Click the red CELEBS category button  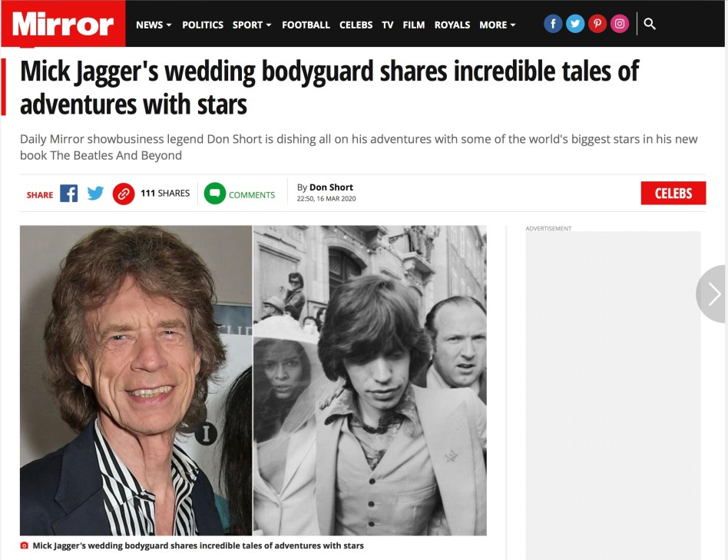point(673,193)
